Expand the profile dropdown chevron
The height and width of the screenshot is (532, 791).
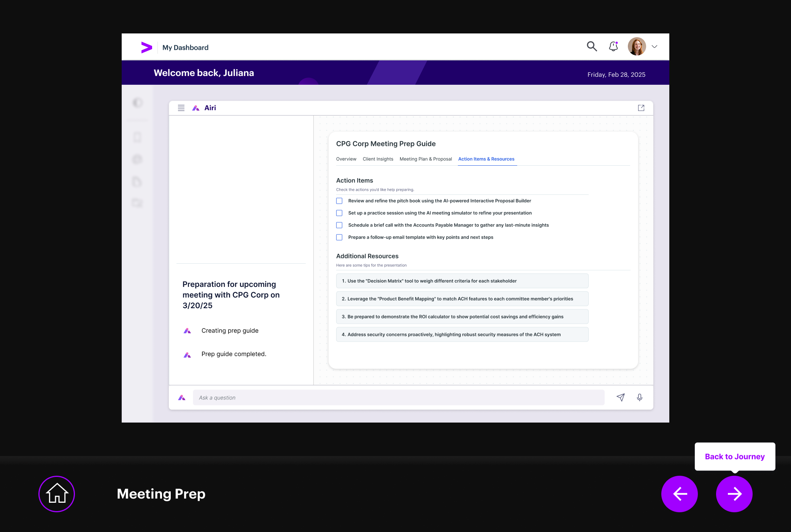pos(654,47)
